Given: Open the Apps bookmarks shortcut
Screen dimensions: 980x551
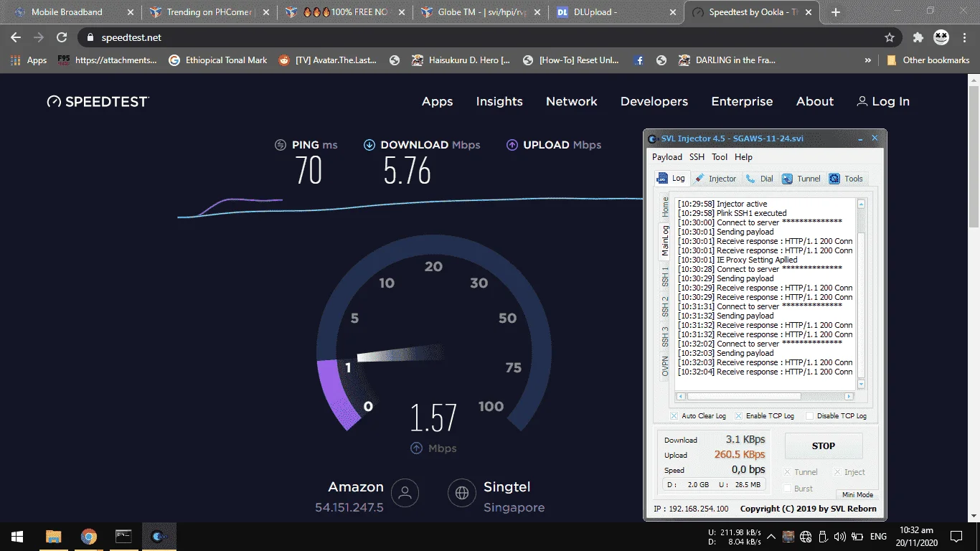Looking at the screenshot, I should click(x=29, y=60).
